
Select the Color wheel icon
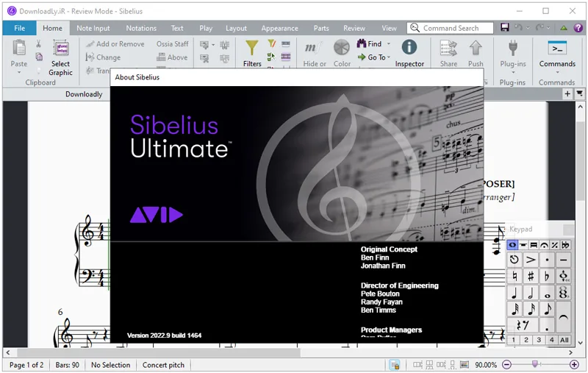click(x=342, y=48)
